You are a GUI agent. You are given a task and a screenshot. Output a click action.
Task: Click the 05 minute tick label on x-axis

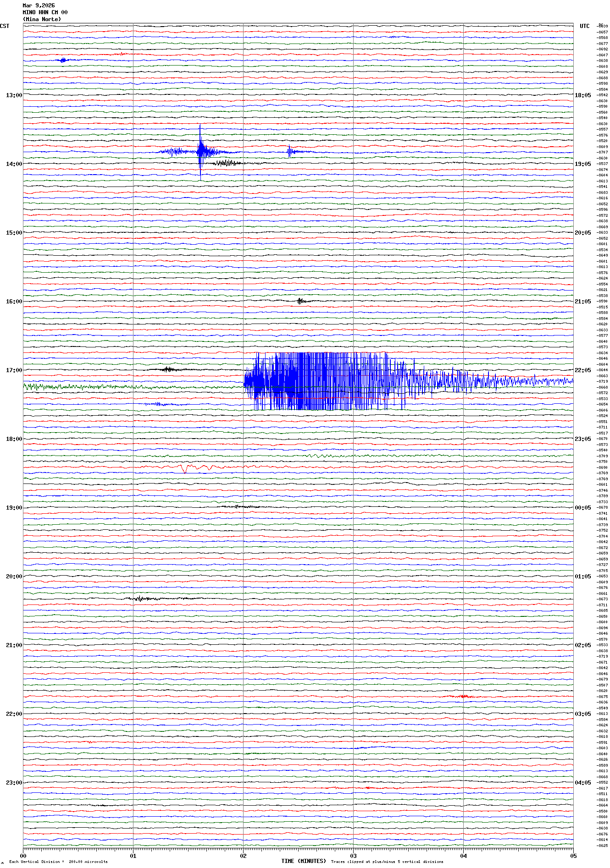point(573,856)
